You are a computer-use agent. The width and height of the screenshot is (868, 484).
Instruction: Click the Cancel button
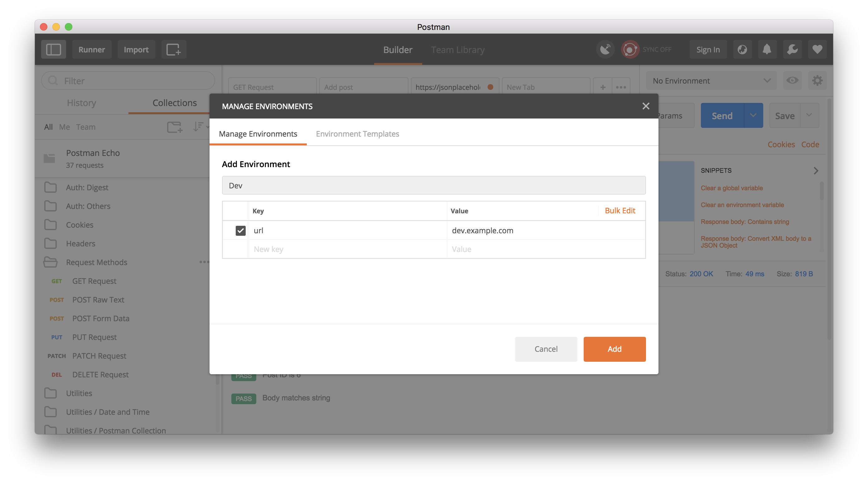tap(546, 349)
